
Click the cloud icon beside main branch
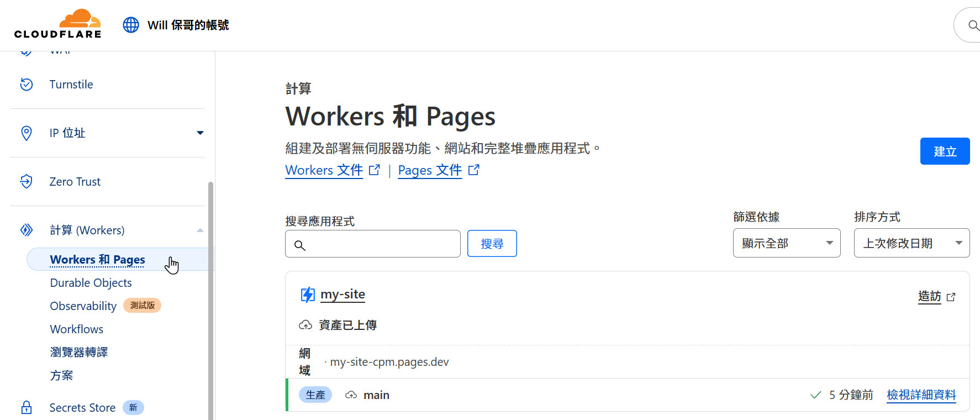point(351,395)
